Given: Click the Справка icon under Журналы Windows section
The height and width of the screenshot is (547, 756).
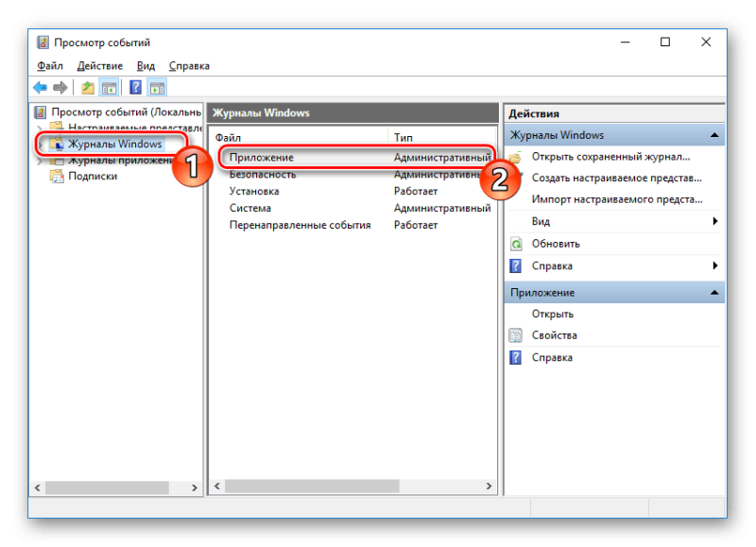Looking at the screenshot, I should point(516,266).
